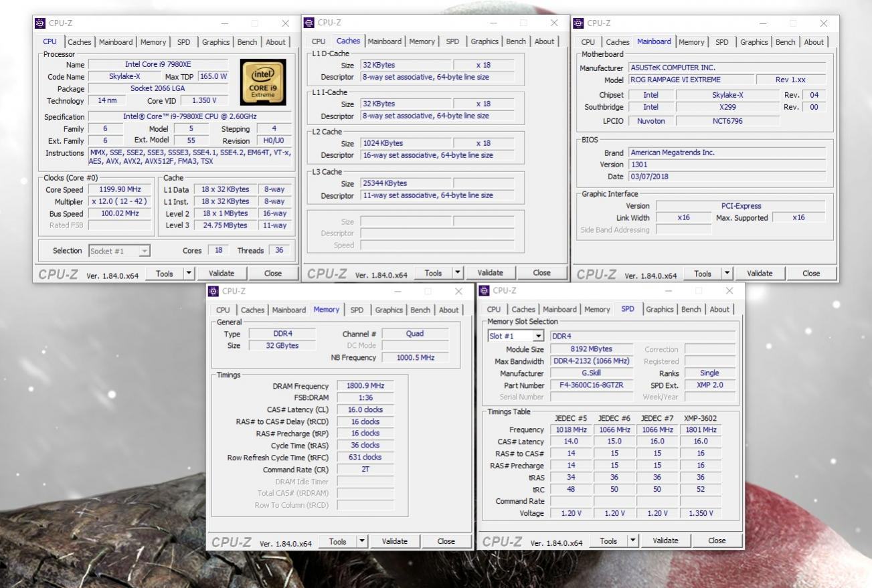Select the About tab in the SPD window
Image resolution: width=872 pixels, height=588 pixels.
coord(719,309)
